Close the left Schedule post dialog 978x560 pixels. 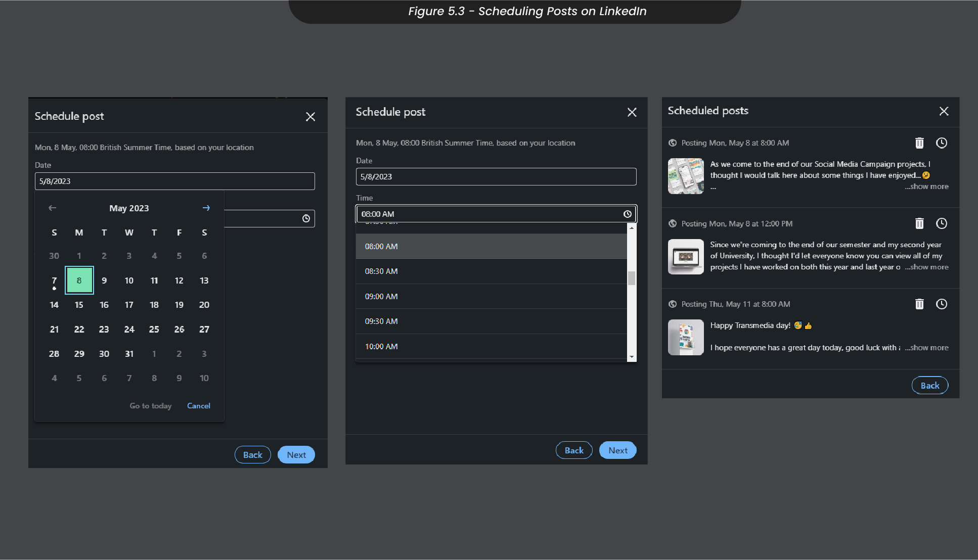pyautogui.click(x=310, y=117)
